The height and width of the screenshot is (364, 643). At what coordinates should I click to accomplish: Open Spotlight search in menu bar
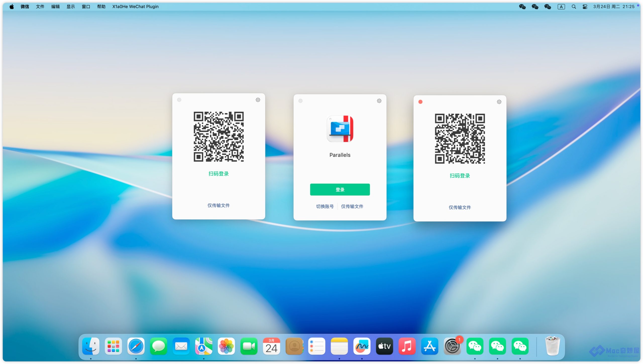(574, 7)
